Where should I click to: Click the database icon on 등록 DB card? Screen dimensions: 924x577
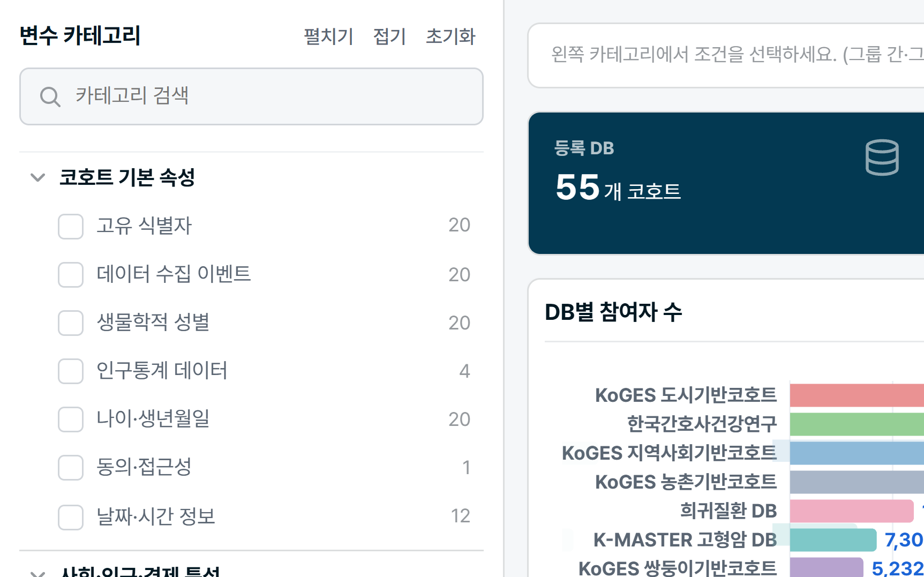click(882, 158)
